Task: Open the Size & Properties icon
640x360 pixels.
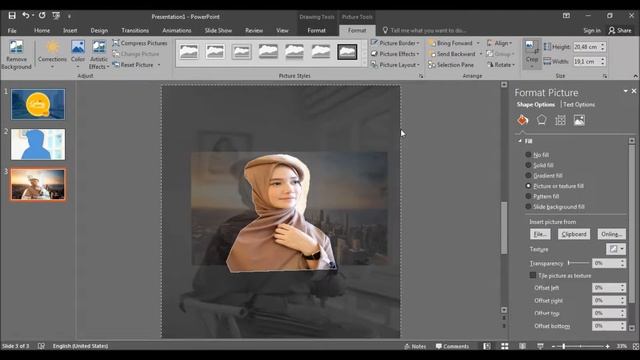Action: [x=560, y=120]
